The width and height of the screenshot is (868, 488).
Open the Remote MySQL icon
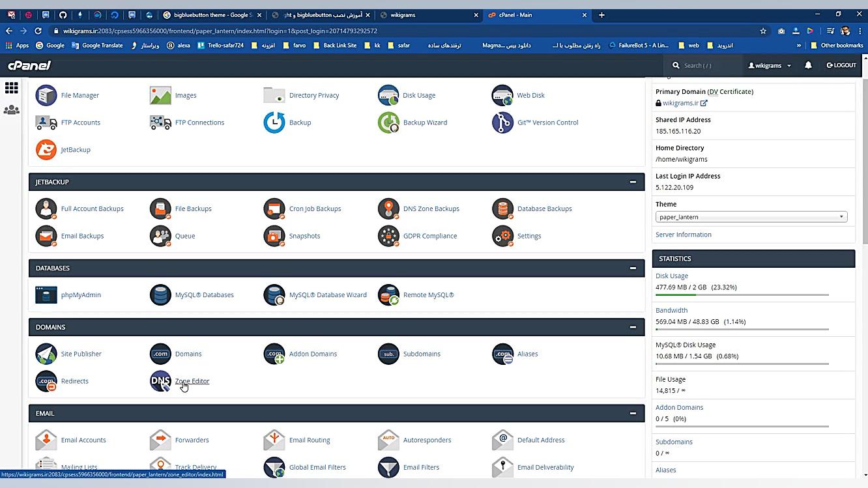(x=388, y=294)
